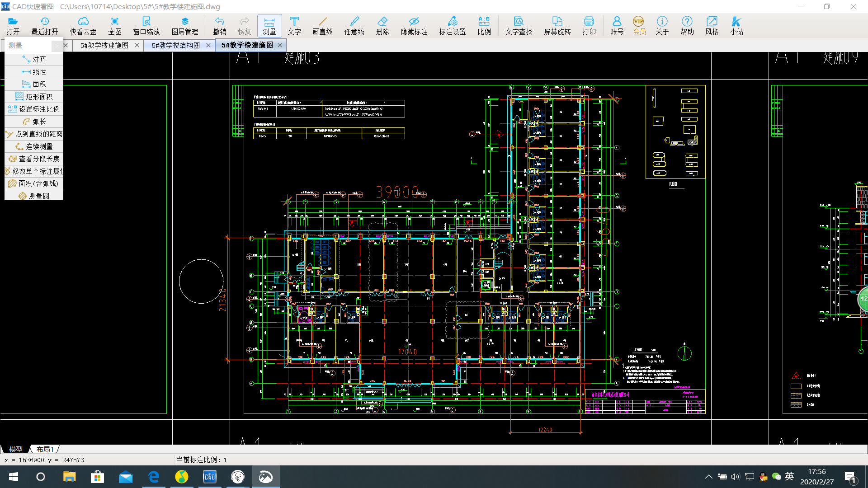Choose 测量圆 circle measurement
Image resolution: width=868 pixels, height=488 pixels.
coord(34,196)
